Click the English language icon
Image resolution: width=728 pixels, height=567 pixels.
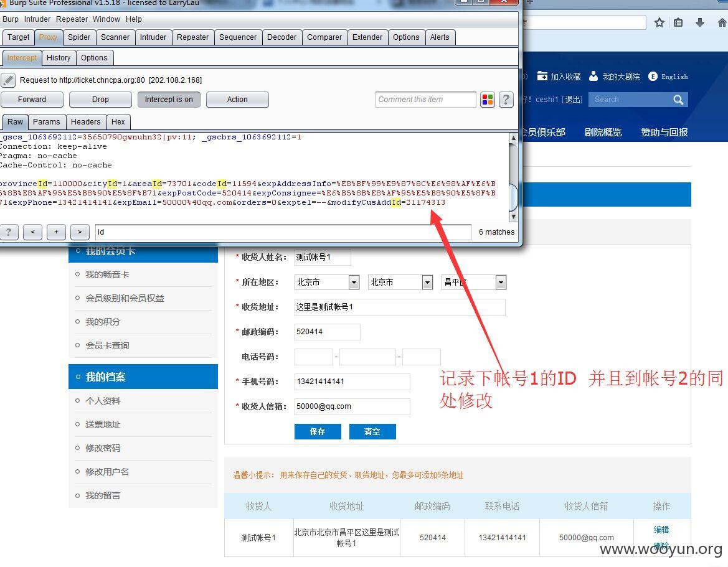pos(653,77)
